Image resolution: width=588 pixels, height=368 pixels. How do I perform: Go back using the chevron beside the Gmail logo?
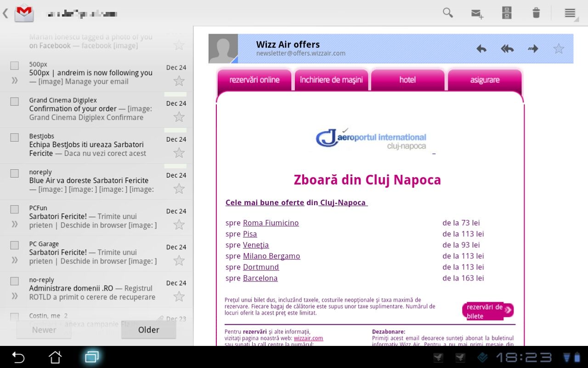(6, 13)
